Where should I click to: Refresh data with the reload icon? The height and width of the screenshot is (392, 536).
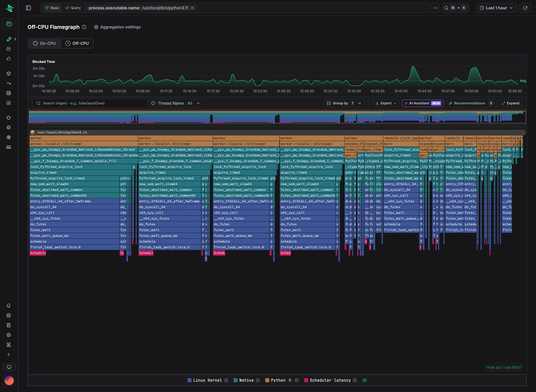click(525, 8)
